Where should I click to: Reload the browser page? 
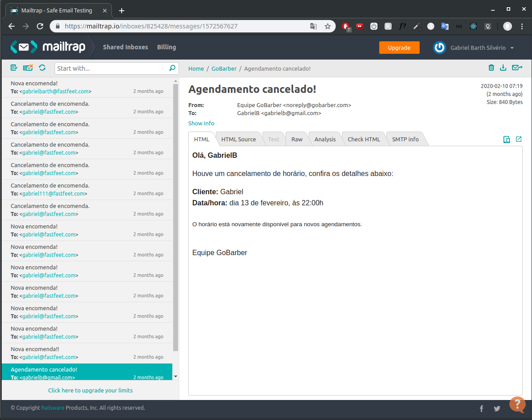point(40,26)
